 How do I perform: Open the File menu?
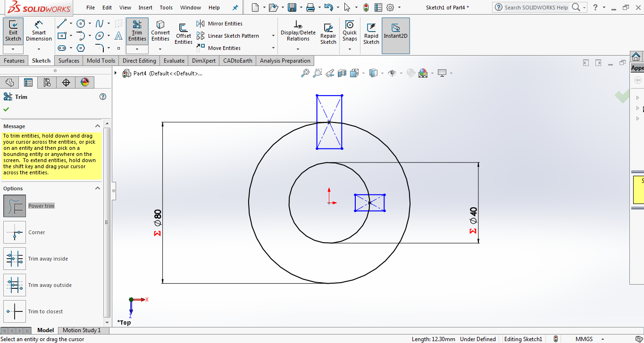pyautogui.click(x=91, y=8)
